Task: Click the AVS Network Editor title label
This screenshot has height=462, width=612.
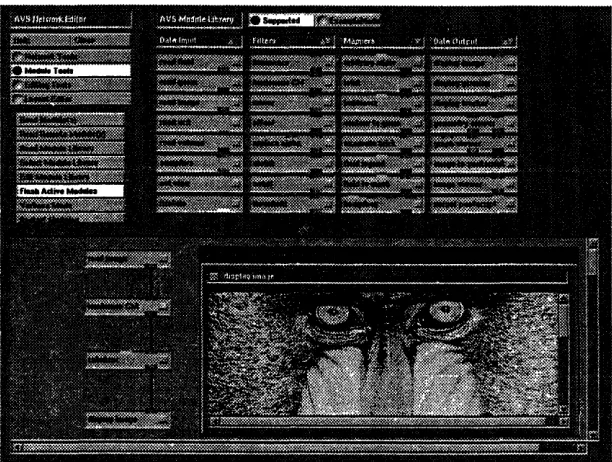Action: pyautogui.click(x=50, y=19)
